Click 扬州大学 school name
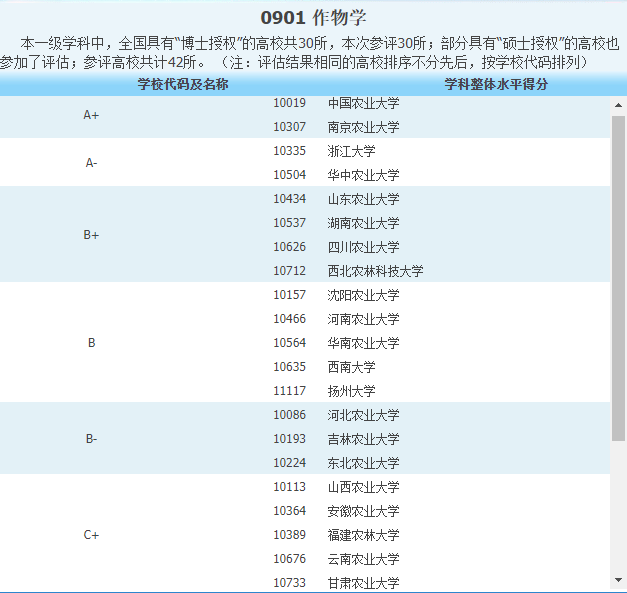The height and width of the screenshot is (593, 627). tap(351, 391)
